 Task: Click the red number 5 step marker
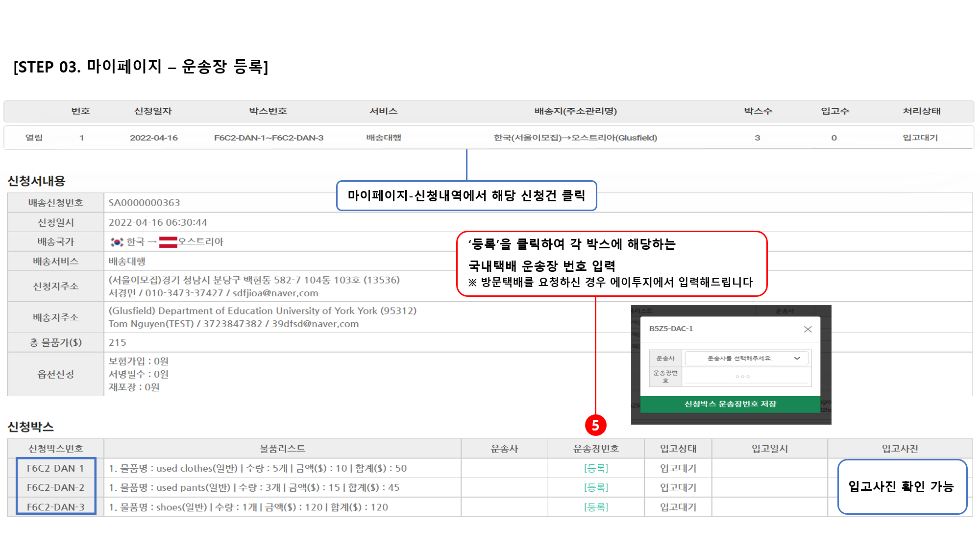point(595,425)
